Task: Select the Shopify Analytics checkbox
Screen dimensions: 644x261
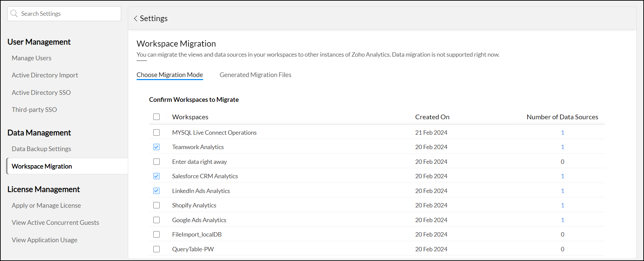Action: point(156,205)
